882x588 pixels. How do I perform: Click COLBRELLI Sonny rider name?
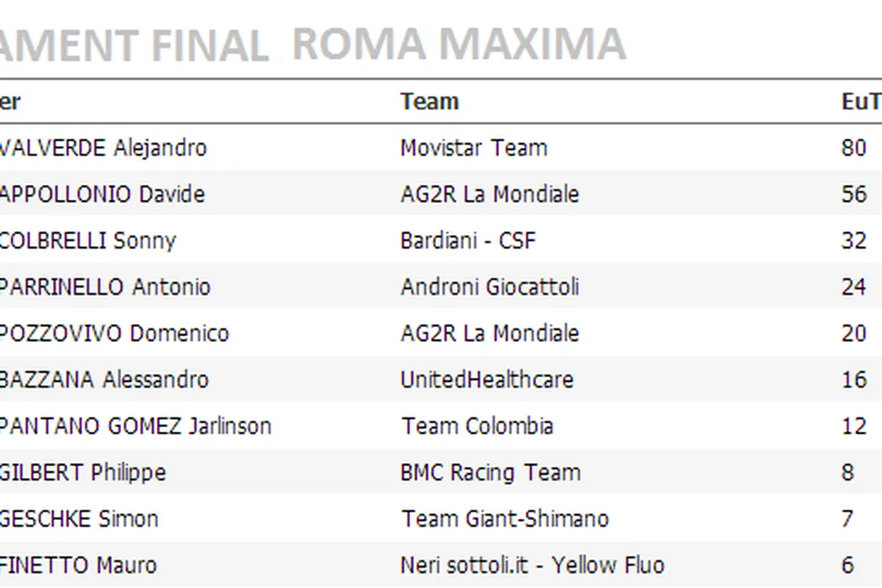pos(87,240)
